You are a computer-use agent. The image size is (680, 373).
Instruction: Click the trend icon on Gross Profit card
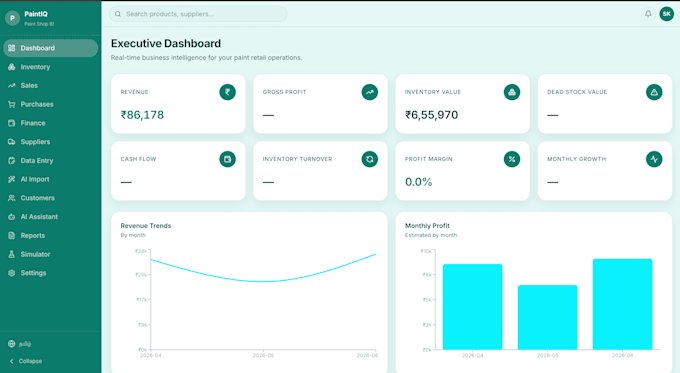(x=369, y=92)
